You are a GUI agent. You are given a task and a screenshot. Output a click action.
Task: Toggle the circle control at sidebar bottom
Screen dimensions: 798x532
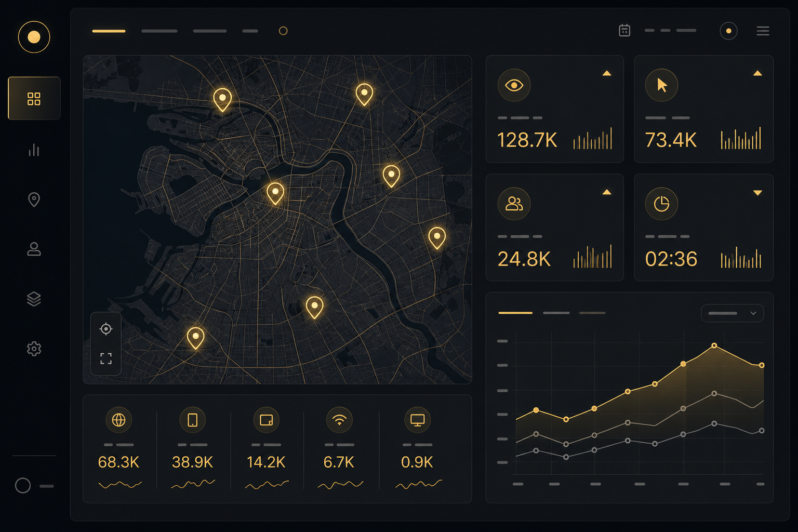point(23,485)
